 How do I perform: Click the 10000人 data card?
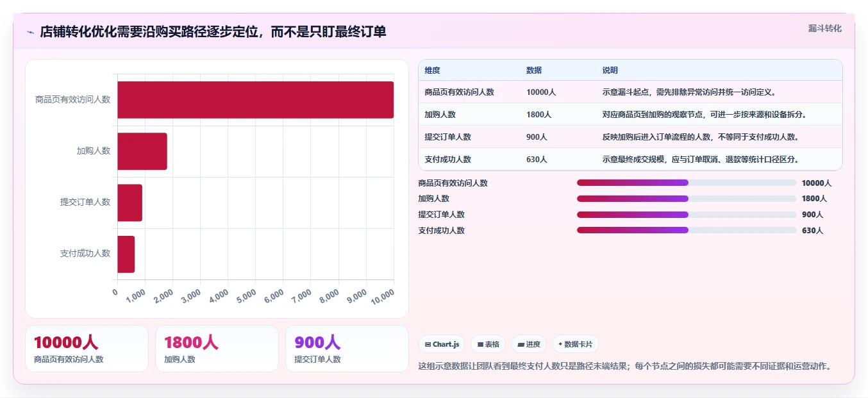[x=87, y=349]
